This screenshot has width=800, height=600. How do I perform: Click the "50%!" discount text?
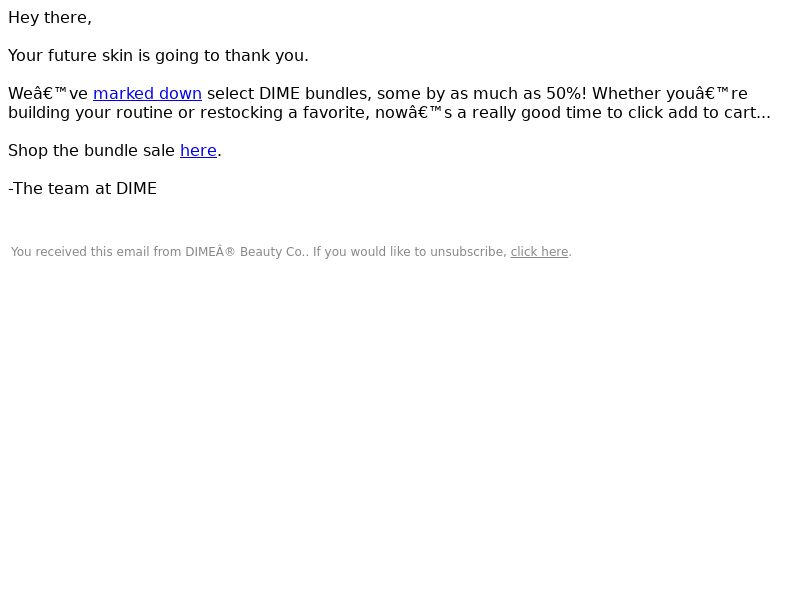tap(566, 94)
